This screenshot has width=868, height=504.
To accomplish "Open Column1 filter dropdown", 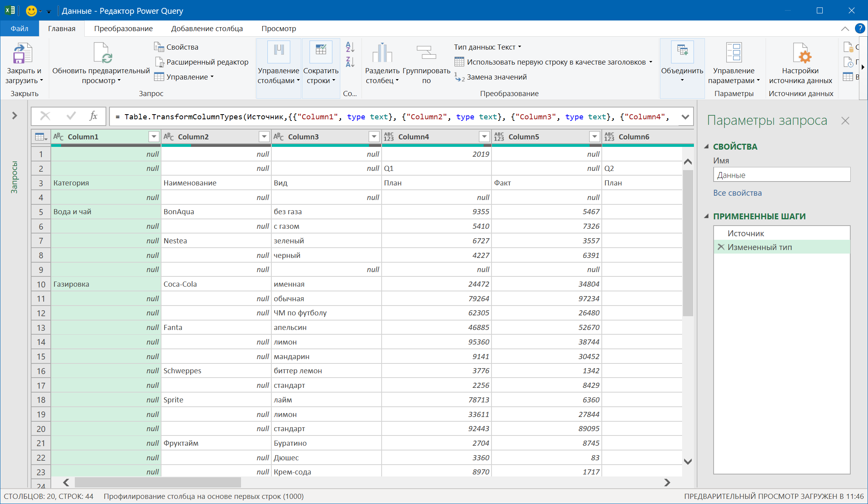I will (x=154, y=137).
